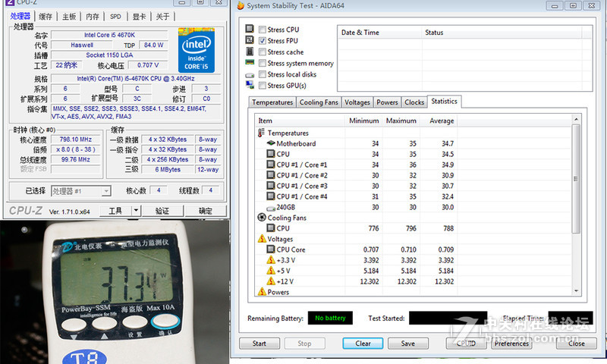Click the Voltages warning icon
The image size is (607, 364).
(x=262, y=239)
